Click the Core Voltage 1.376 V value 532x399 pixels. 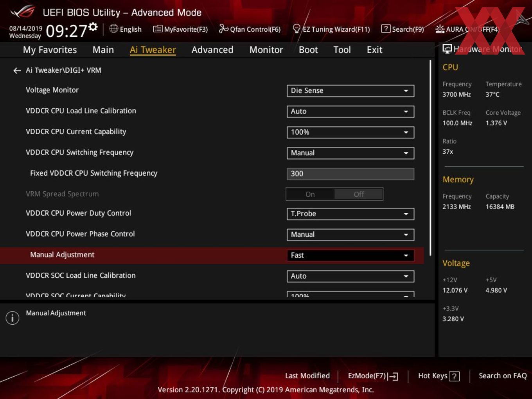point(496,123)
